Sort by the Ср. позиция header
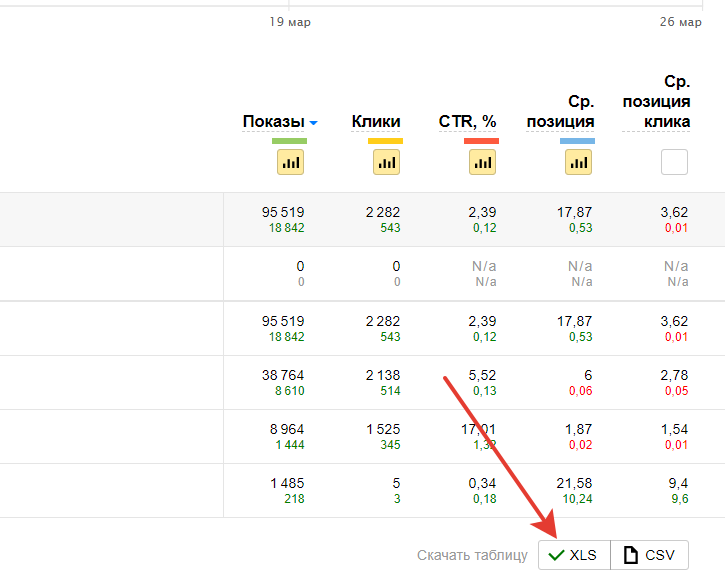The image size is (725, 586). click(561, 112)
